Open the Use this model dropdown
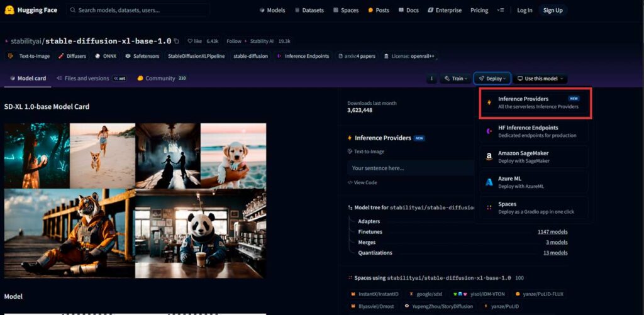The width and height of the screenshot is (644, 315). click(x=540, y=79)
